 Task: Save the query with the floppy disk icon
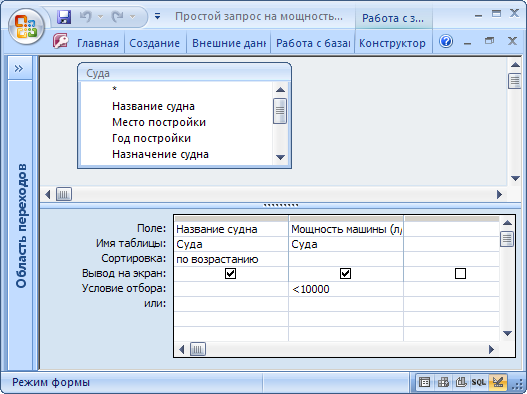(64, 16)
